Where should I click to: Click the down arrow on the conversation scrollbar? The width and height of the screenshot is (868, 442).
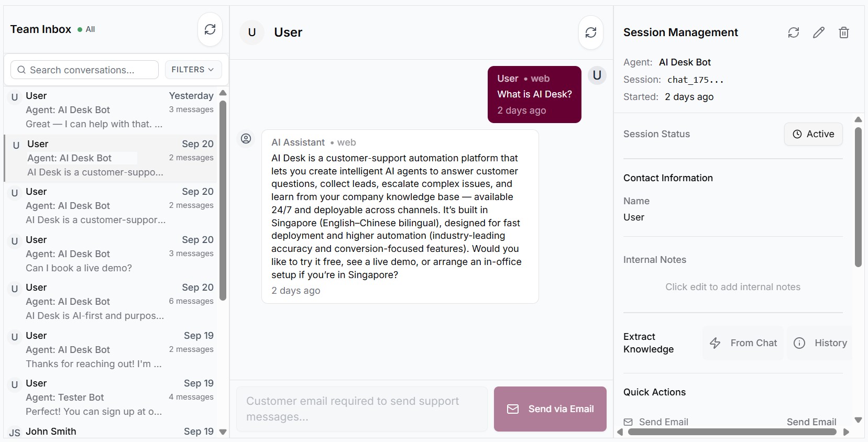(223, 433)
